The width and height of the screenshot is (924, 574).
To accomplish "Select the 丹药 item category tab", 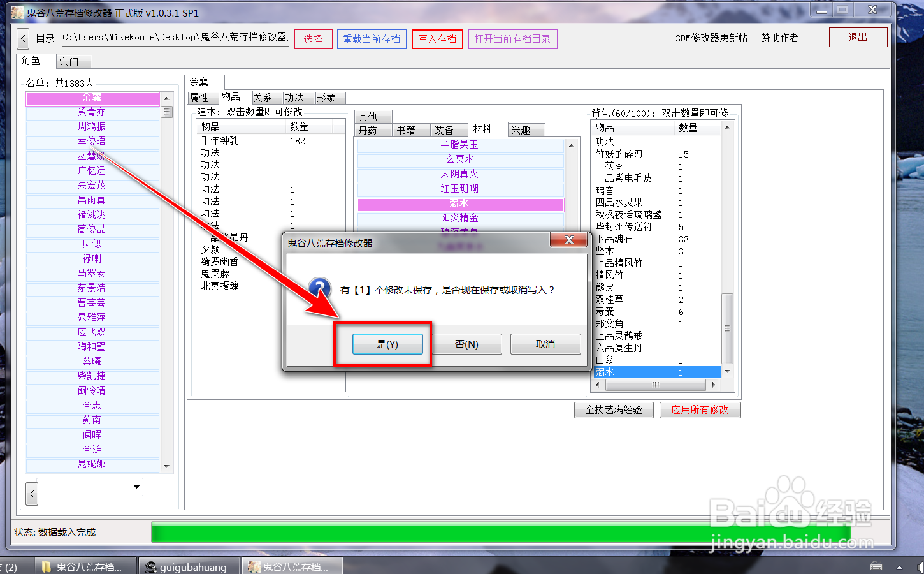I will [x=373, y=130].
